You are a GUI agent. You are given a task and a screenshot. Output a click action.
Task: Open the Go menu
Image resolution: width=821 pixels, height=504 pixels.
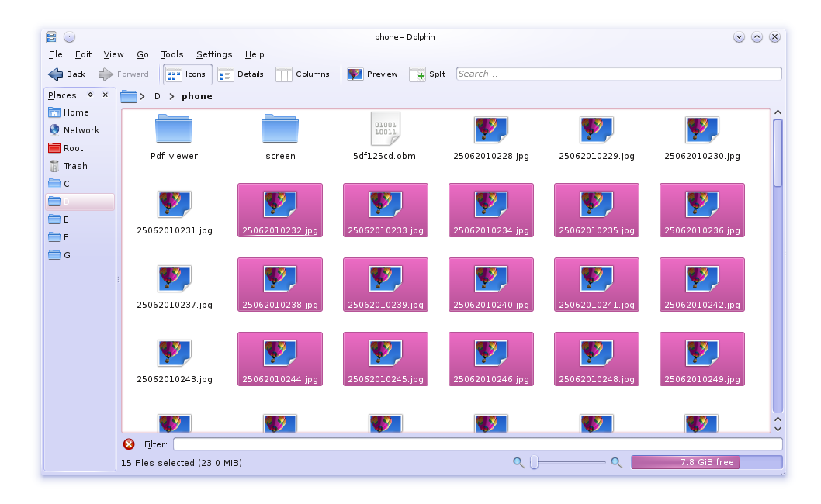point(143,54)
